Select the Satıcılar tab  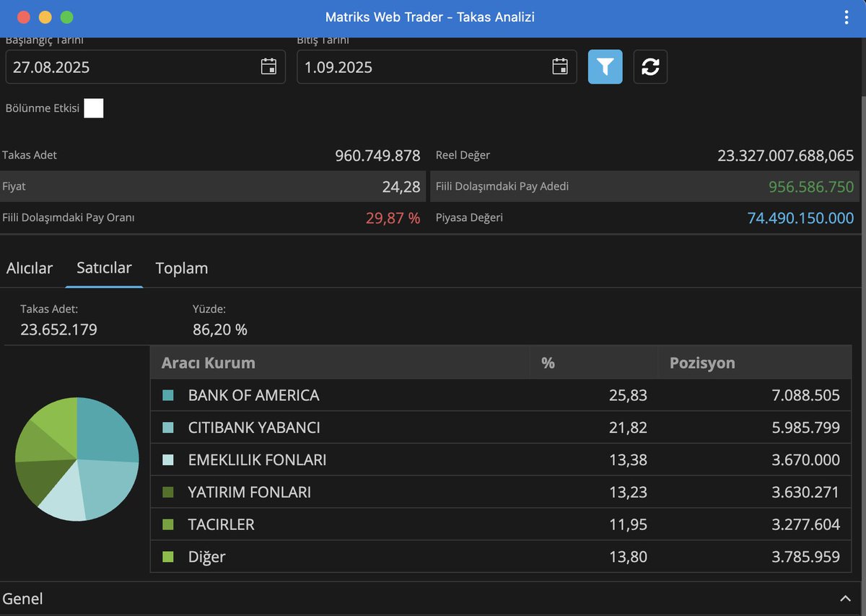104,268
